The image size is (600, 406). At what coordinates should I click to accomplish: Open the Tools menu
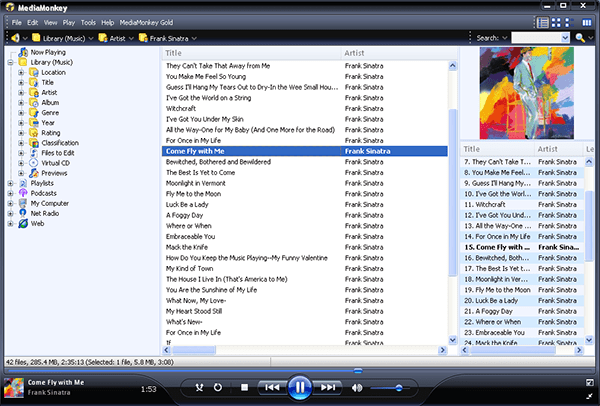(88, 23)
